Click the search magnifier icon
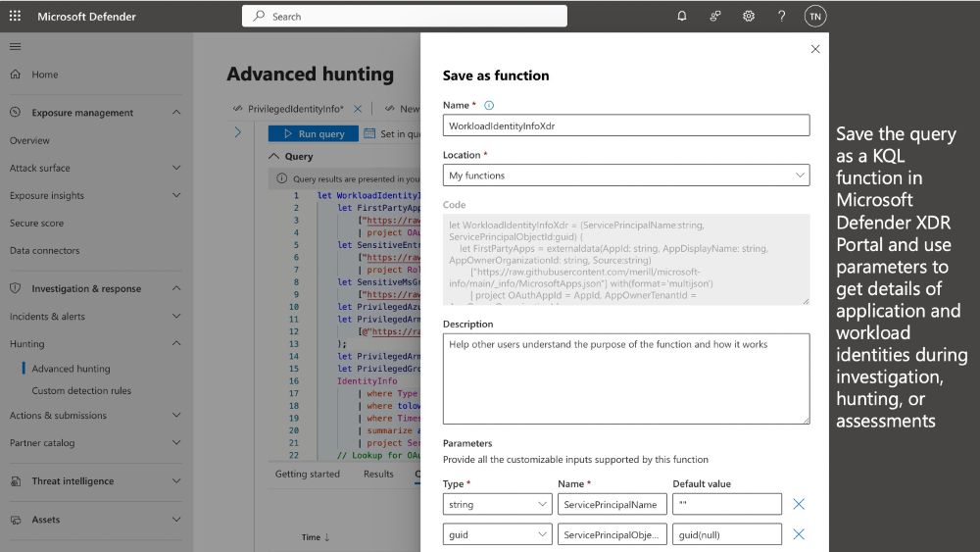Image resolution: width=980 pixels, height=552 pixels. (258, 17)
